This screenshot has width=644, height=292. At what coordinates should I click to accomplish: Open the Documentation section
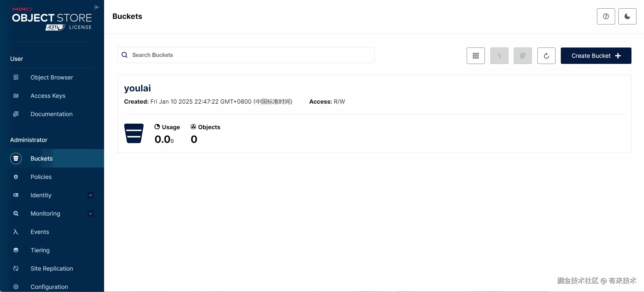pyautogui.click(x=51, y=114)
